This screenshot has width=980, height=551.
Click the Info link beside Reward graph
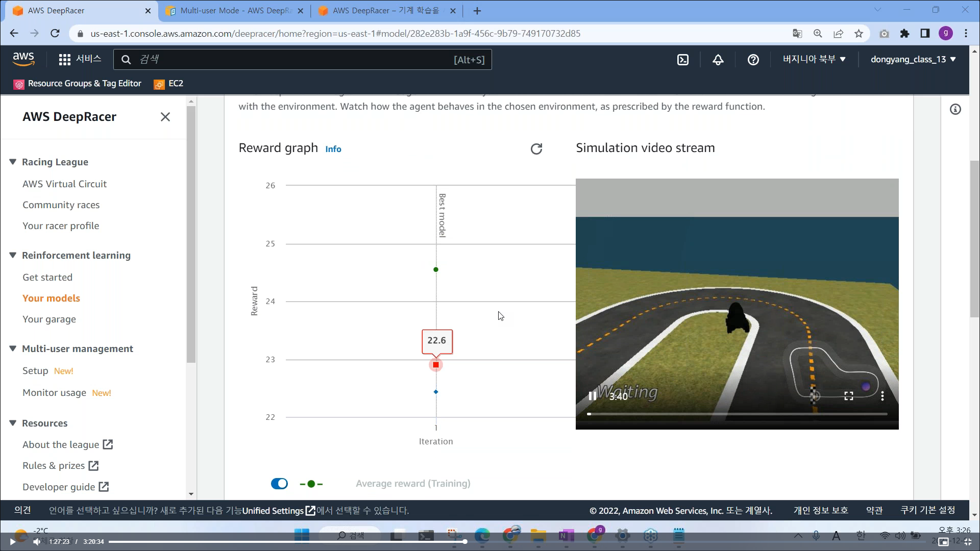(333, 149)
